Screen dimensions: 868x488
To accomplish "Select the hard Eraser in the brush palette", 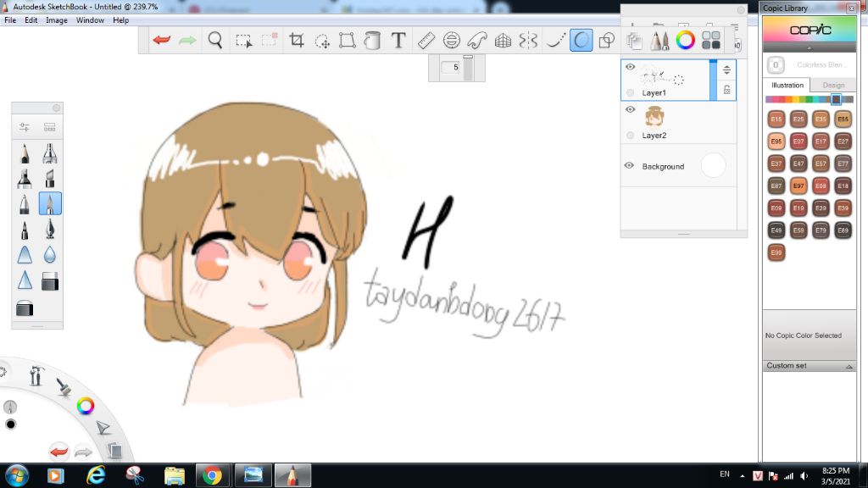I will pyautogui.click(x=50, y=281).
